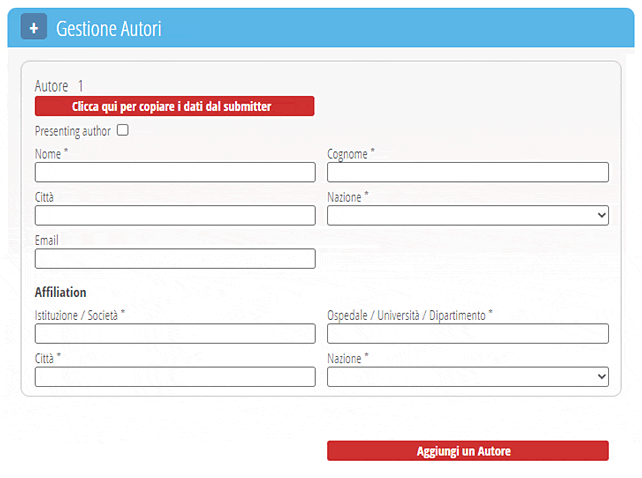Click the red copy submitter data button
642x478 pixels.
click(174, 106)
